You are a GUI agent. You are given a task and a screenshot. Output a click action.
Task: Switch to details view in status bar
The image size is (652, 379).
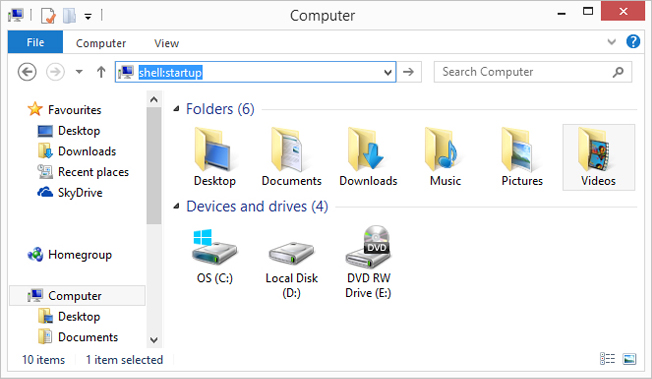coord(607,359)
